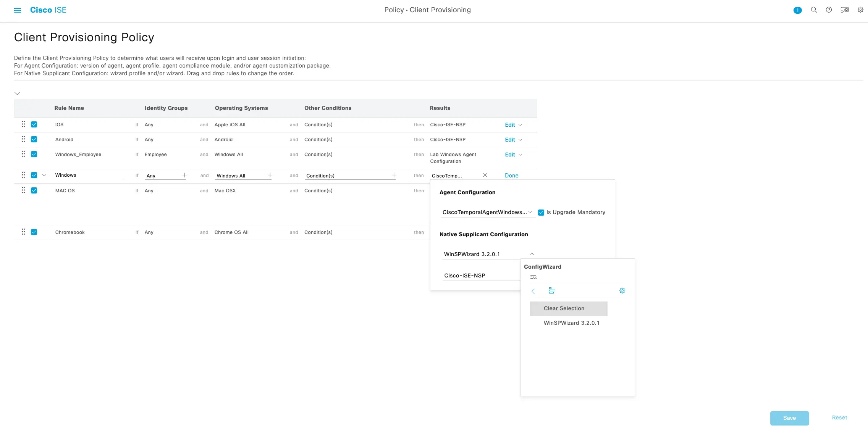The height and width of the screenshot is (432, 868).
Task: Click the ConfigWizard search filter icon
Action: [x=533, y=277]
